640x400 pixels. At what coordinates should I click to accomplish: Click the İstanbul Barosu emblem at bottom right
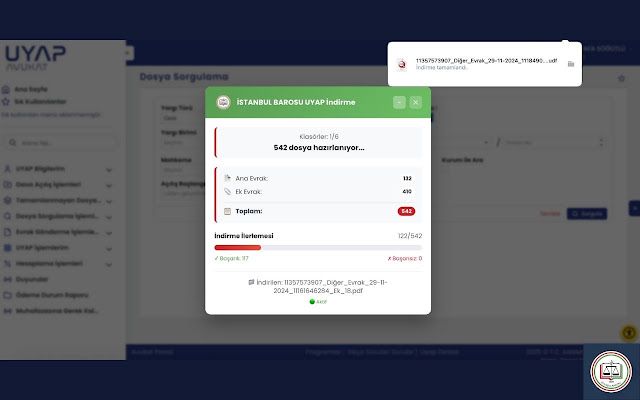(x=611, y=371)
